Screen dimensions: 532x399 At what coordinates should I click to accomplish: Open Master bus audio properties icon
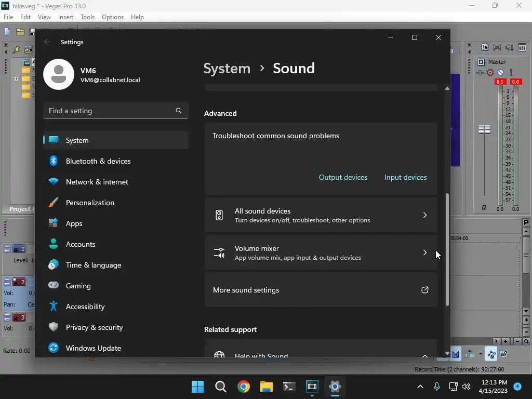coord(485,47)
